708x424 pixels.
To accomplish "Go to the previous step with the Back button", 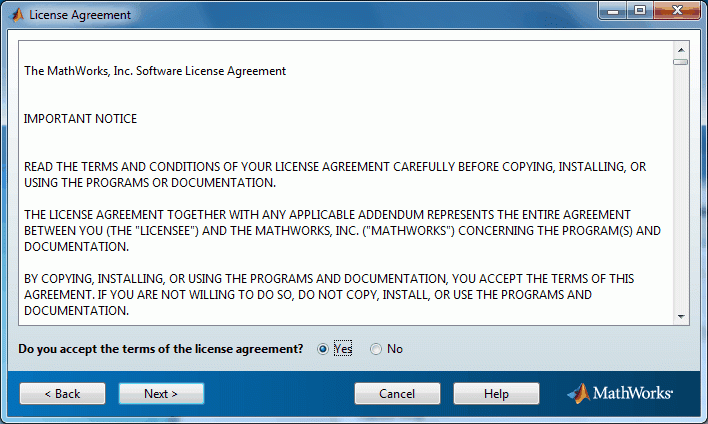I will coord(62,394).
